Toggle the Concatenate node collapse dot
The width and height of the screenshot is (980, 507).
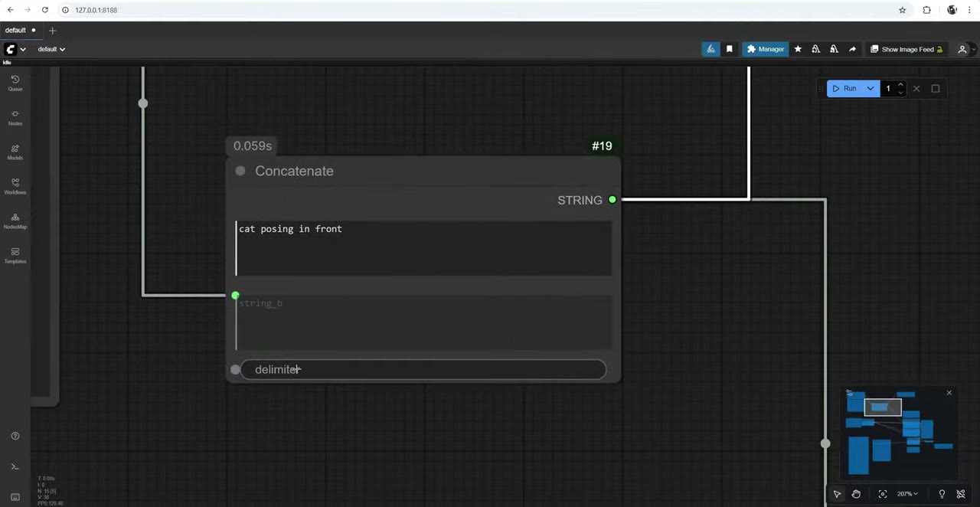point(240,171)
